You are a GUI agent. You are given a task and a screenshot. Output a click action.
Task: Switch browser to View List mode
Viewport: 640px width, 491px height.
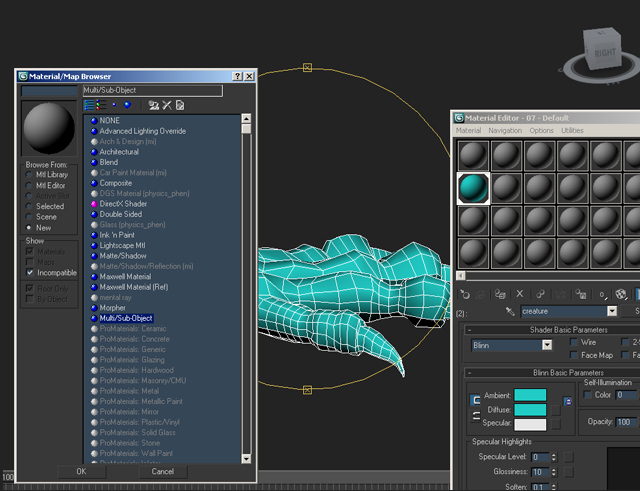89,105
